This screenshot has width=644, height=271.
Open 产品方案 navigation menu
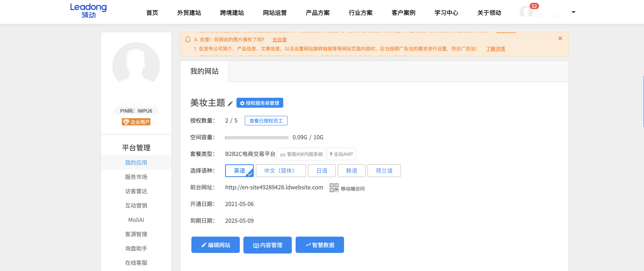(x=318, y=13)
